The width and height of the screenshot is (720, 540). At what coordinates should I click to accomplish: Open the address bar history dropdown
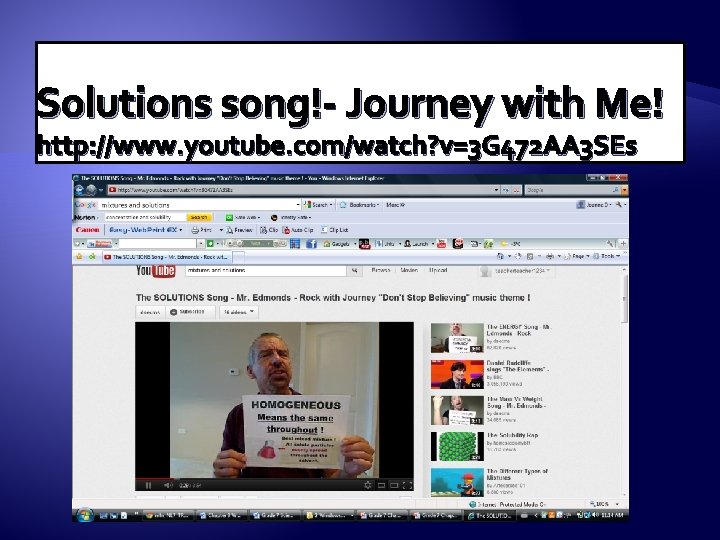coord(496,190)
